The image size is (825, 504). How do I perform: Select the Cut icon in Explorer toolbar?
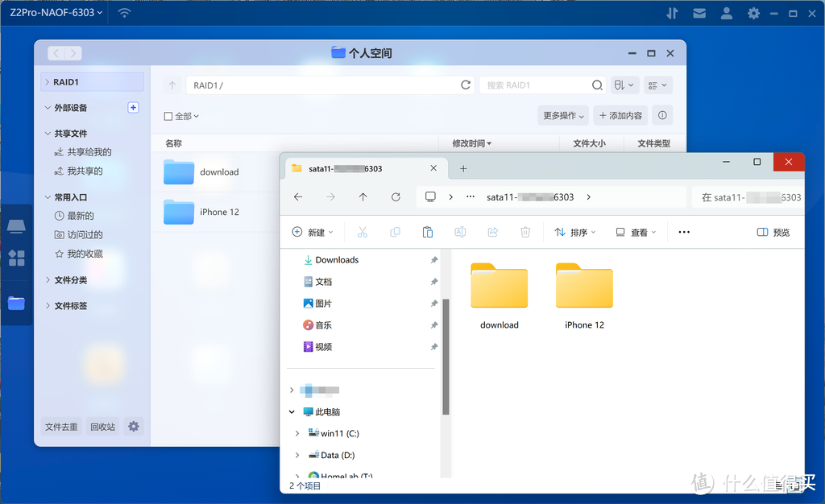(x=363, y=232)
